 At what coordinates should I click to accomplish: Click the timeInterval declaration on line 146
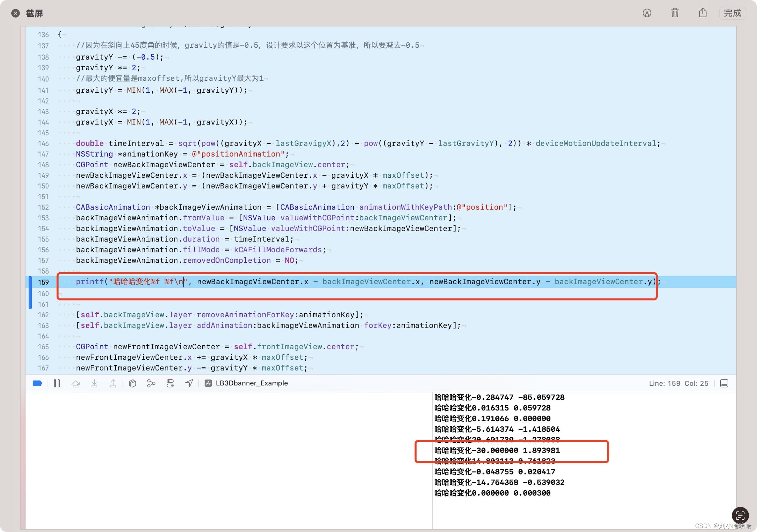coord(368,143)
